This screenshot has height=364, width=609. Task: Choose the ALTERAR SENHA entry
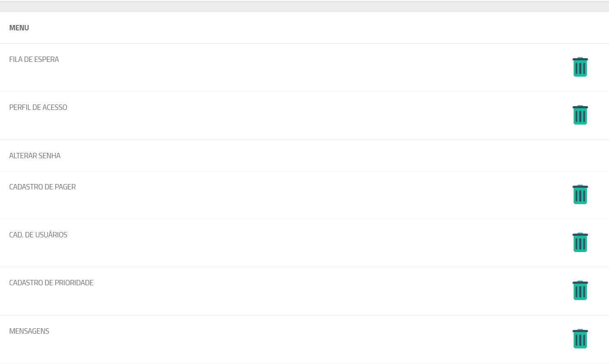pos(35,156)
